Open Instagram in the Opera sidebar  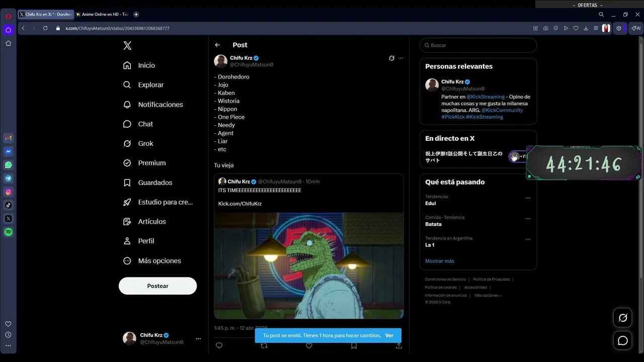[x=8, y=192]
